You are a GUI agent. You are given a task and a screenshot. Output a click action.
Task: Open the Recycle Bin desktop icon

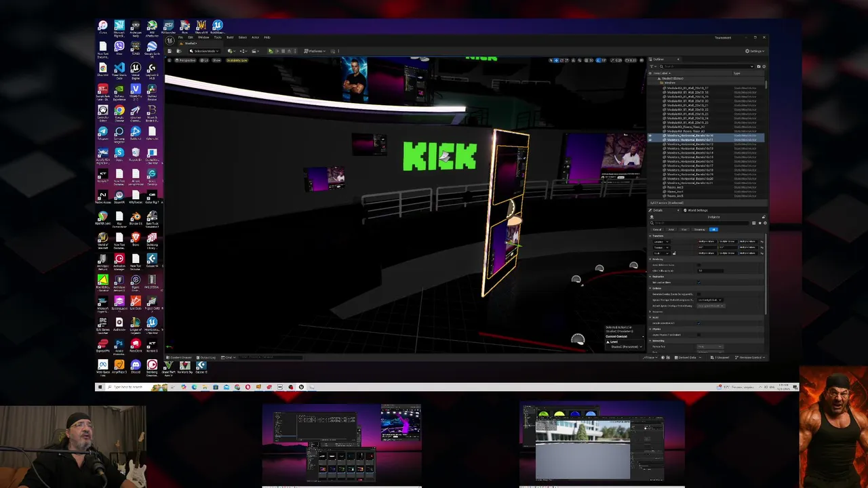(x=136, y=153)
